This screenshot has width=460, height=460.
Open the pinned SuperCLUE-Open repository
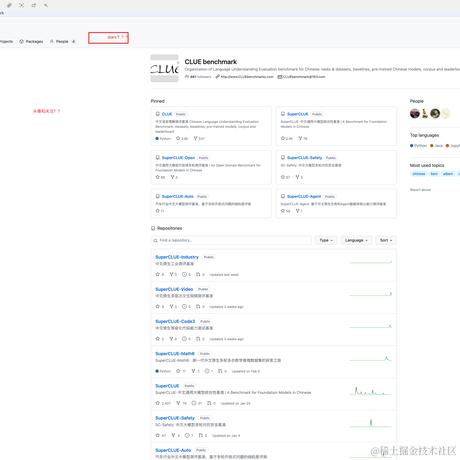(178, 158)
